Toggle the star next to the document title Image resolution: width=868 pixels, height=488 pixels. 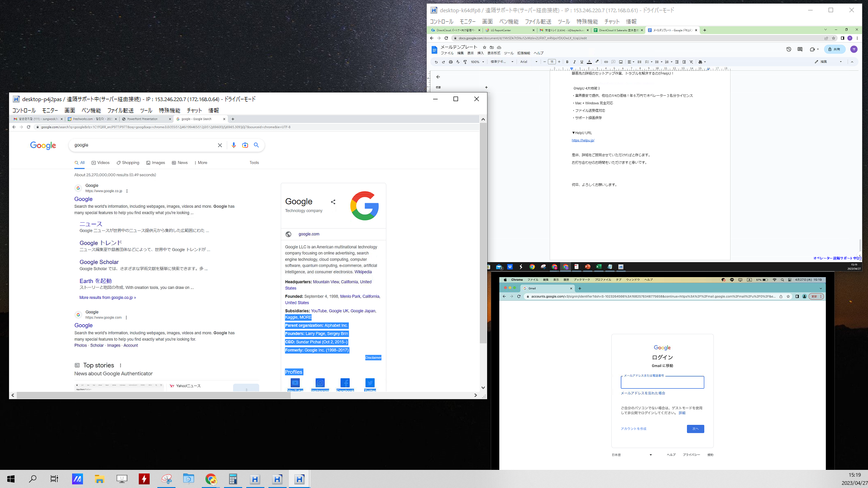484,47
